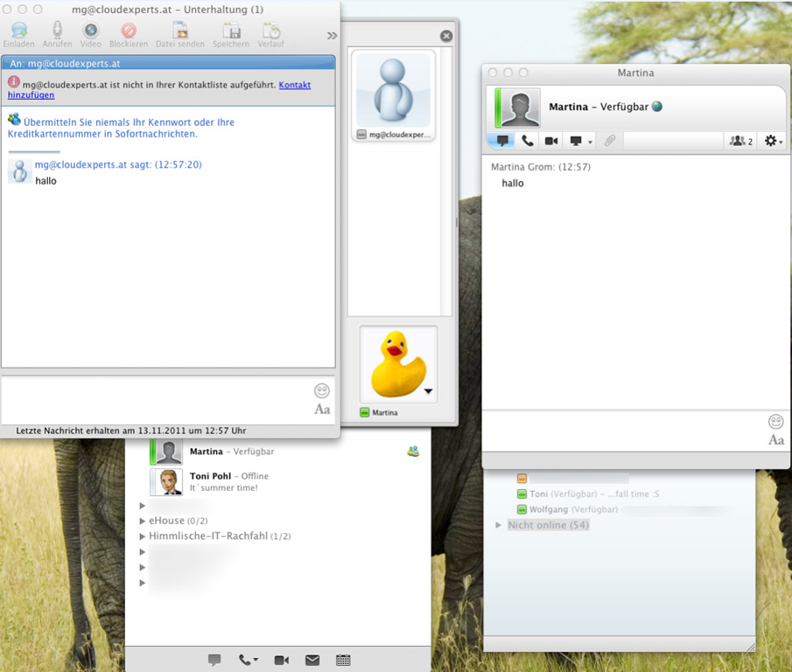This screenshot has width=792, height=672.
Task: Expand the eHouse contact group
Action: [143, 521]
